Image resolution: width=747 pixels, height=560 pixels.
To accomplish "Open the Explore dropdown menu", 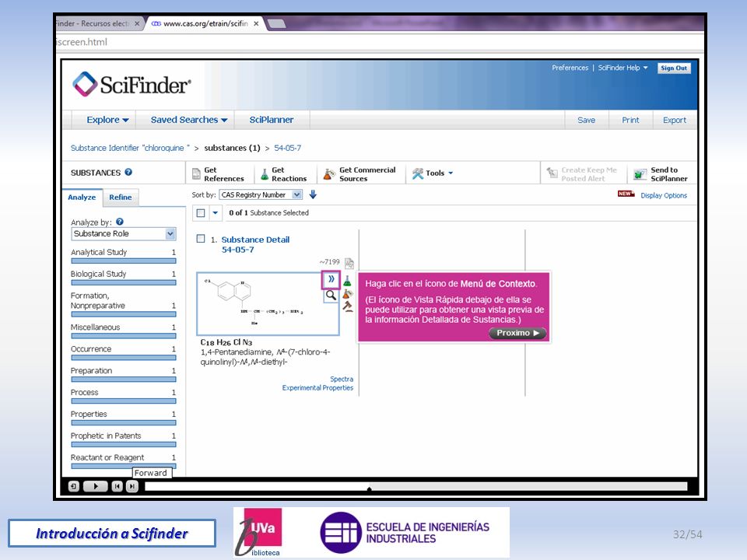I will coord(107,120).
